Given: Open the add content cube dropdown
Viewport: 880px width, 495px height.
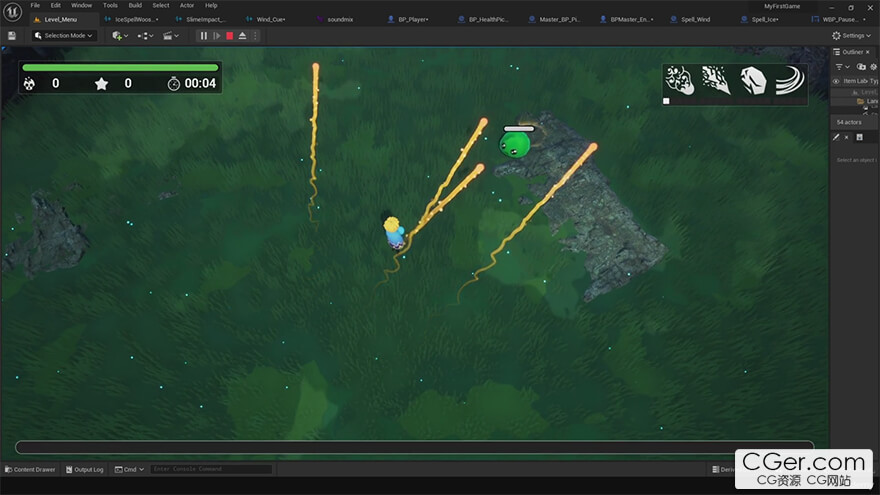Looking at the screenshot, I should tap(120, 35).
